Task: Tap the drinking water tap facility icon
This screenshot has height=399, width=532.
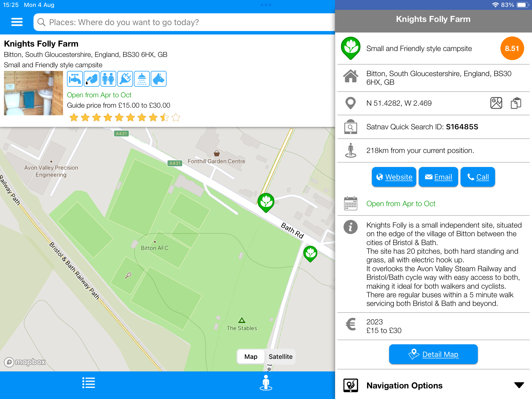Action: tap(75, 79)
